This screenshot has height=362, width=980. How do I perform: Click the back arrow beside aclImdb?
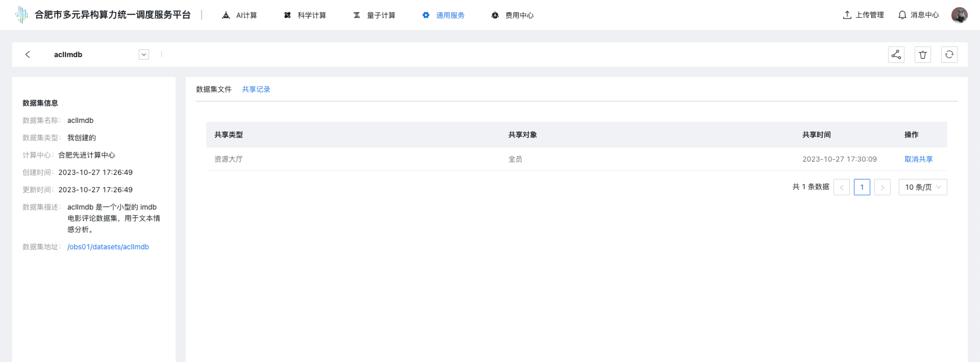pyautogui.click(x=28, y=55)
